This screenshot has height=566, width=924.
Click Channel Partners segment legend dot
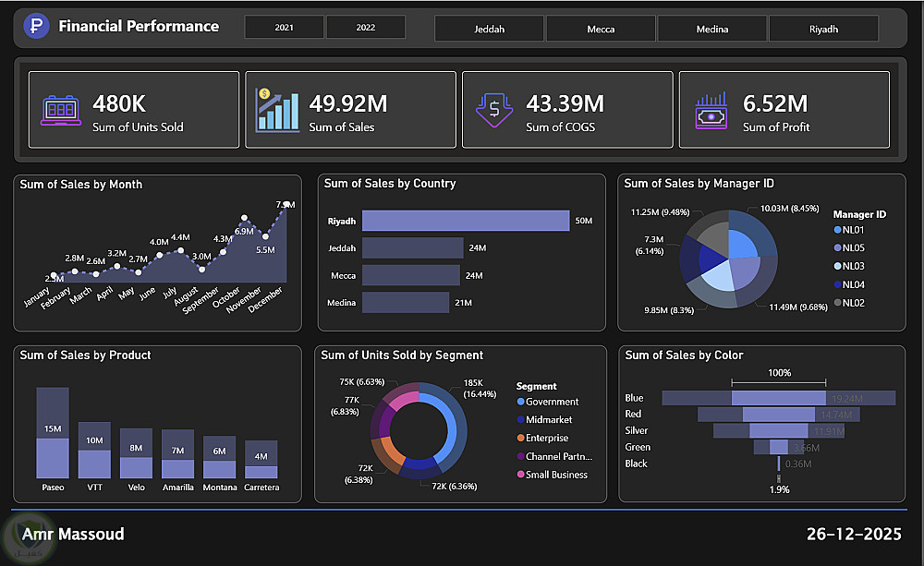click(520, 456)
